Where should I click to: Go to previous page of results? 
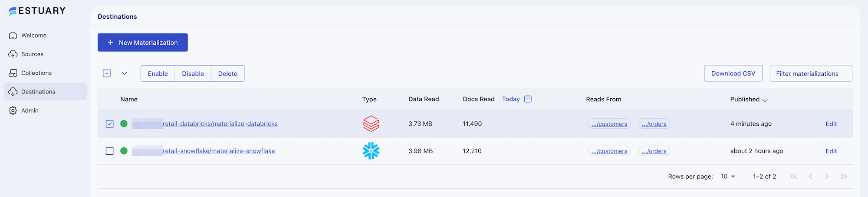[x=810, y=176]
